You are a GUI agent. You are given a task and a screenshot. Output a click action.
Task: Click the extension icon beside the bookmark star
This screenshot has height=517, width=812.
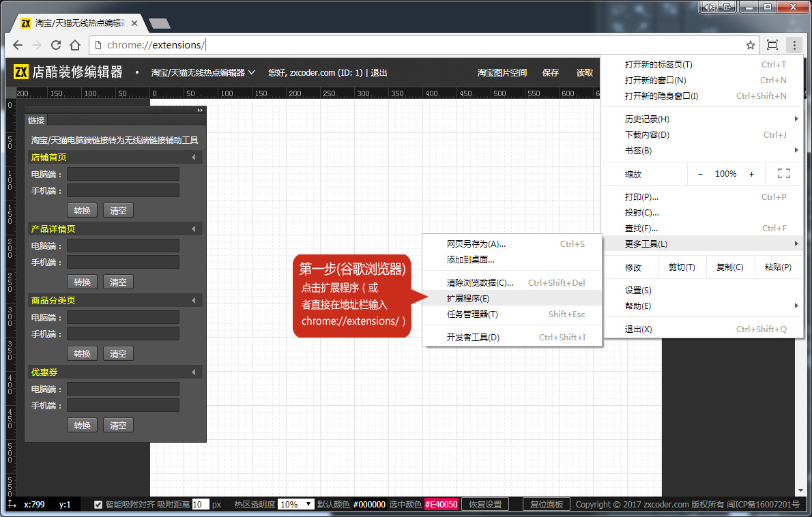[772, 45]
